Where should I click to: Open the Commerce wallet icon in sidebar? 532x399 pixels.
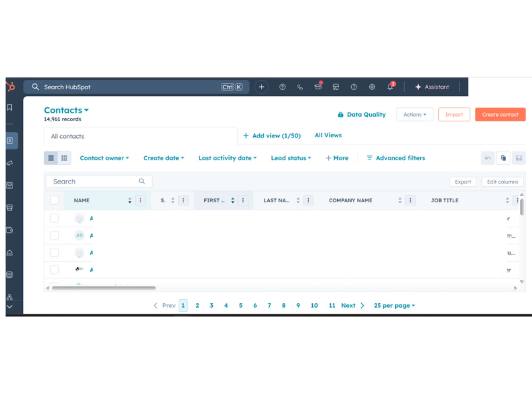coord(10,230)
